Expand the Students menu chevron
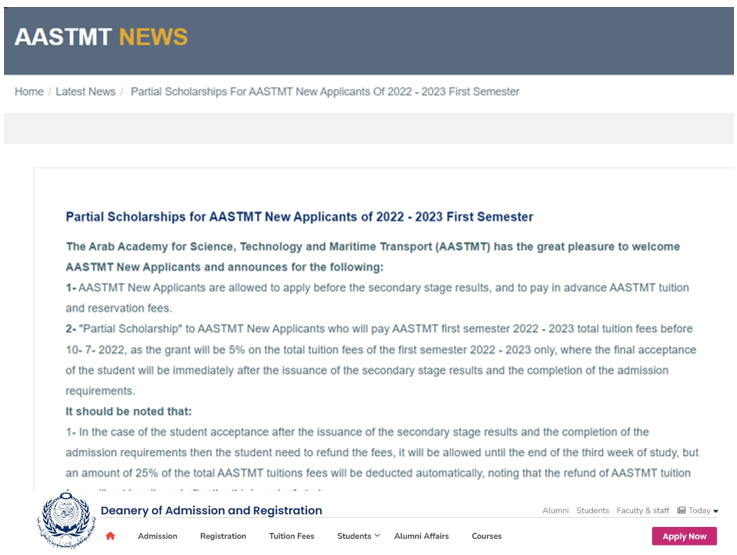This screenshot has height=555, width=737. [377, 536]
